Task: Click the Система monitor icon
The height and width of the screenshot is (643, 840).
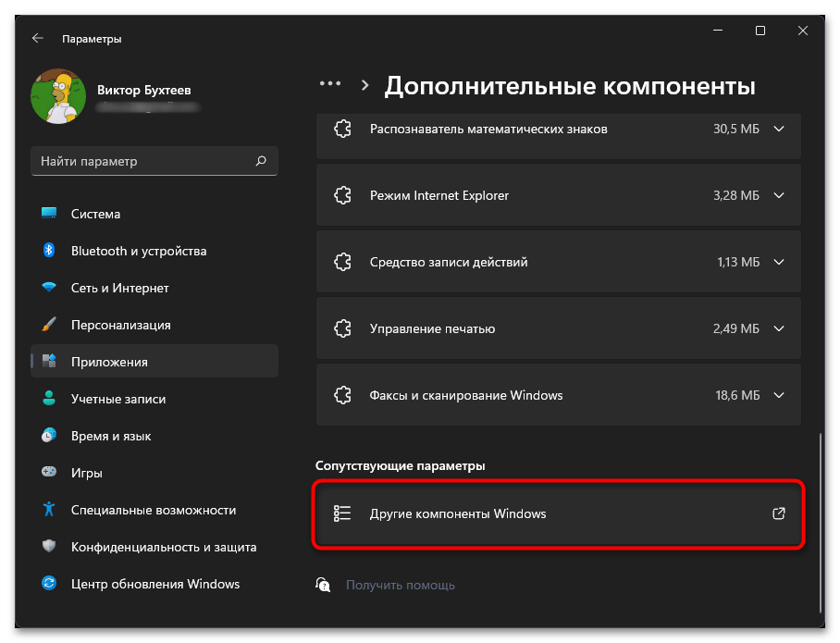Action: point(49,214)
